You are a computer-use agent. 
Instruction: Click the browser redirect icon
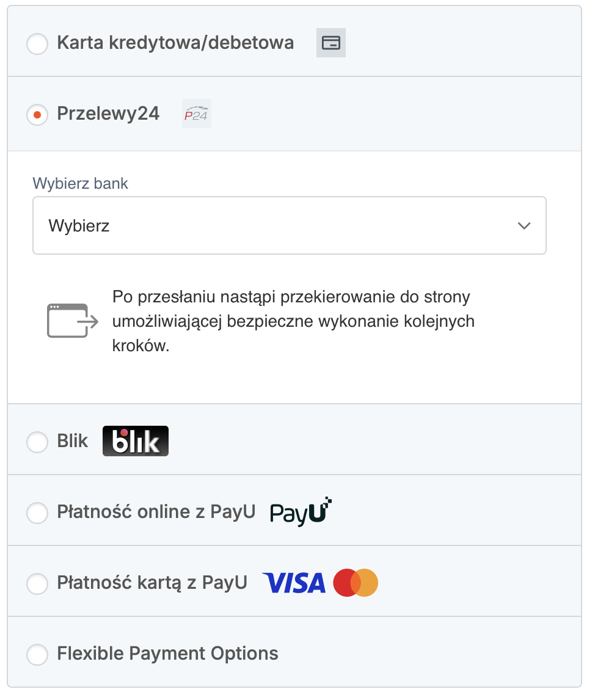[x=72, y=321]
